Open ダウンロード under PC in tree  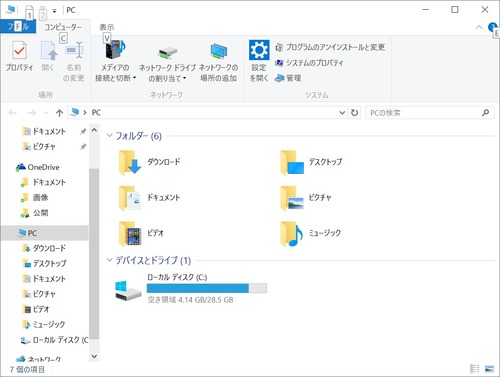tap(44, 248)
